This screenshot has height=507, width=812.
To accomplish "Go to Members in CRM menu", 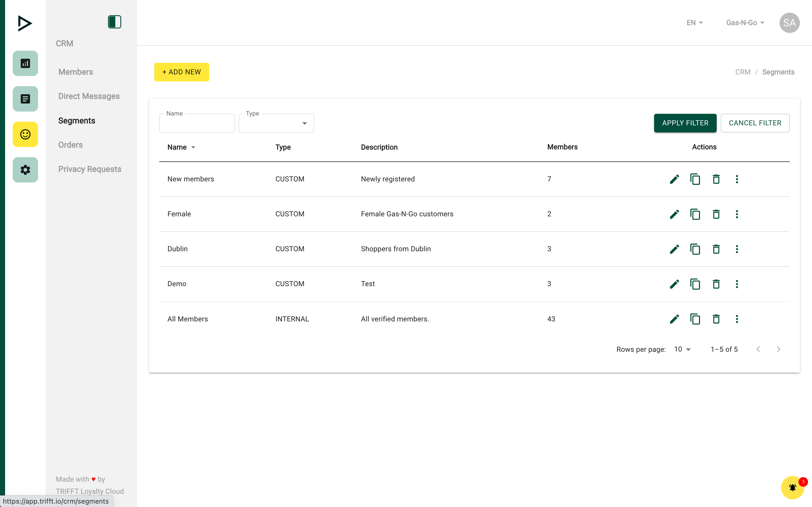I will point(76,72).
